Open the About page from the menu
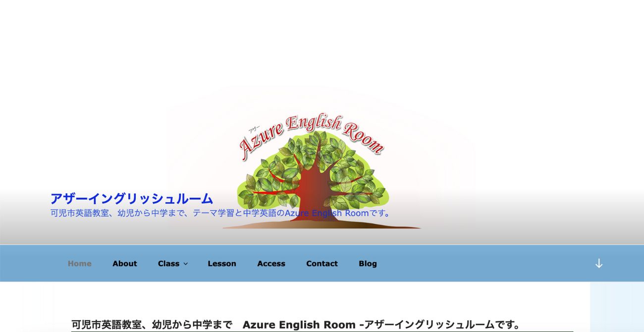644x332 pixels. (124, 263)
